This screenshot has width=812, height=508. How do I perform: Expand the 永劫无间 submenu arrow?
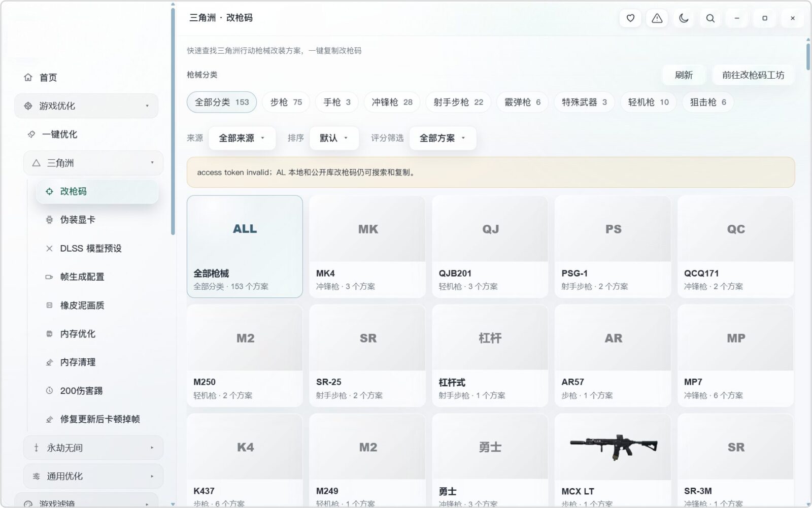point(152,448)
